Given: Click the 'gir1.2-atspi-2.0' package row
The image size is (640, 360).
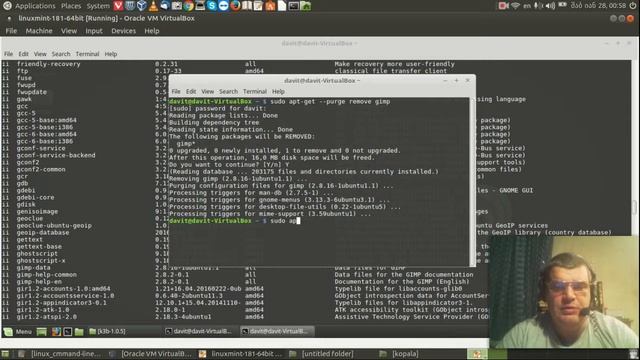Looking at the screenshot, I should point(245,317).
